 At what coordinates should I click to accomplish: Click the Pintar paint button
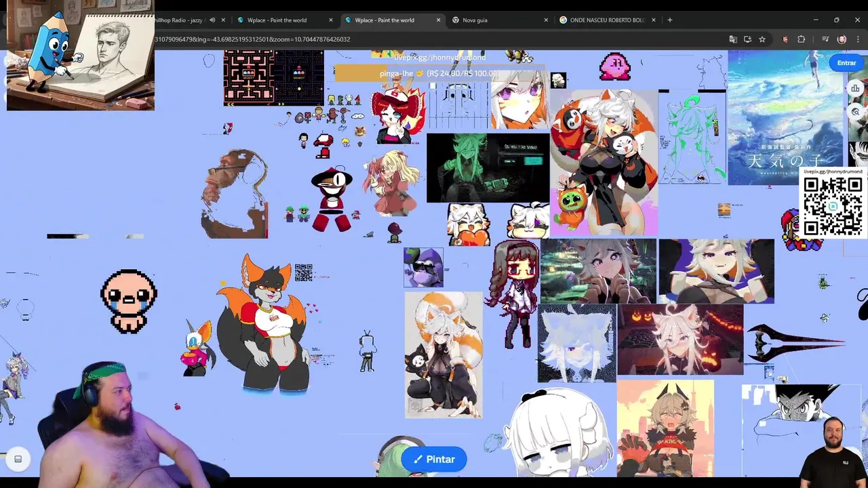pyautogui.click(x=434, y=460)
